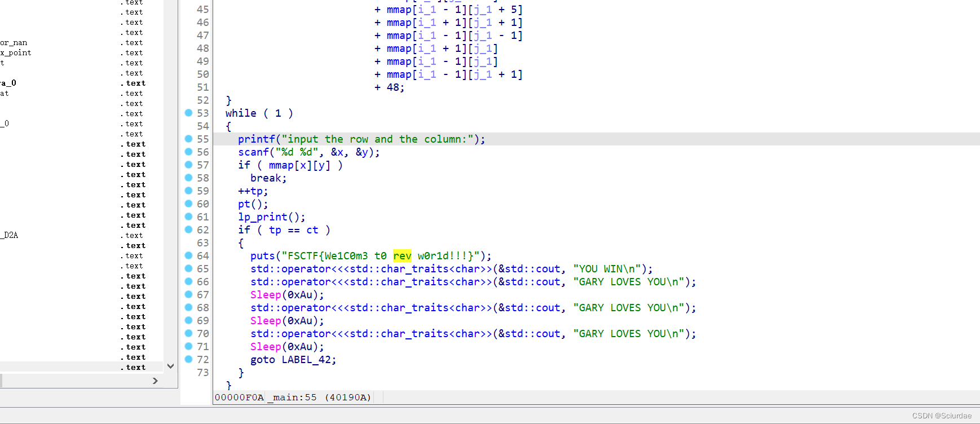Viewport: 980px width, 424px height.
Task: Click the status address 00000F0A _main:55
Action: [x=293, y=397]
